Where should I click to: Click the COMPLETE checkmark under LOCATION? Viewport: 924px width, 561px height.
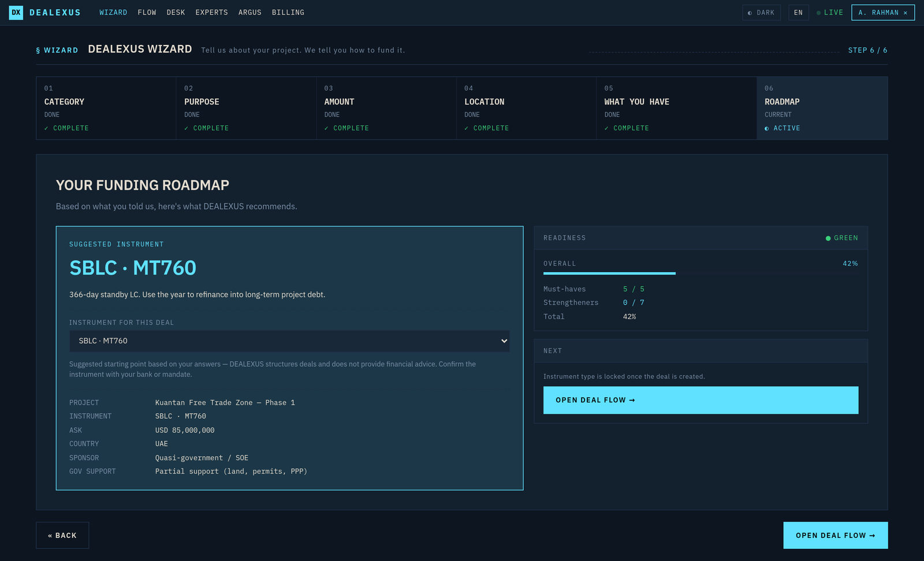pyautogui.click(x=487, y=128)
